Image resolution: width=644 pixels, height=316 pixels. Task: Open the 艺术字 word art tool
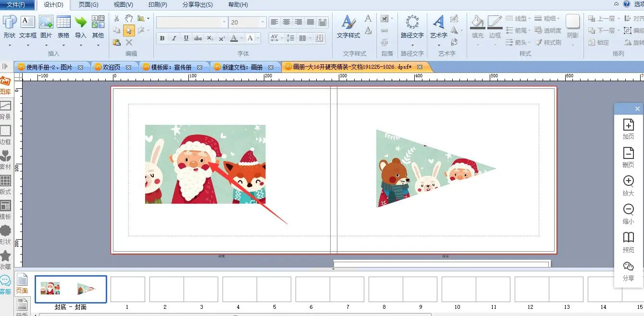pyautogui.click(x=438, y=27)
